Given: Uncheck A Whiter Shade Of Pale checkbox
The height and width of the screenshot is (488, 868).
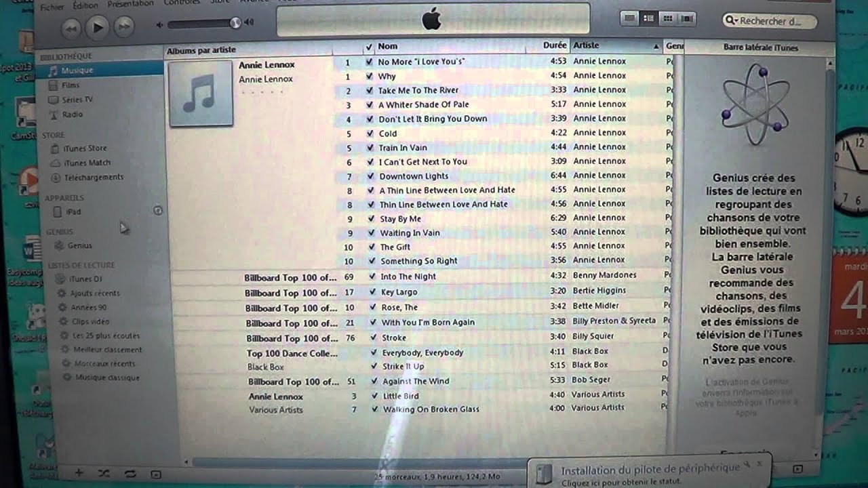Looking at the screenshot, I should (369, 104).
